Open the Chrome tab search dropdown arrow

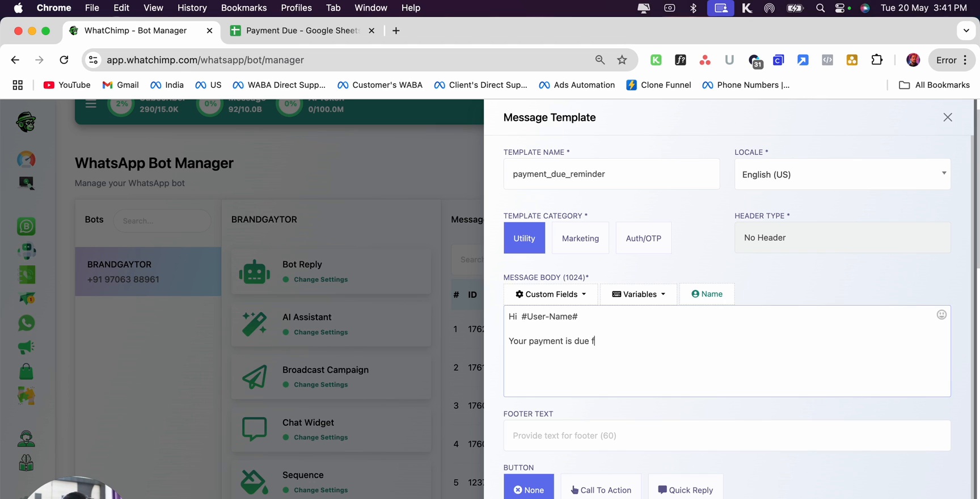pyautogui.click(x=966, y=31)
